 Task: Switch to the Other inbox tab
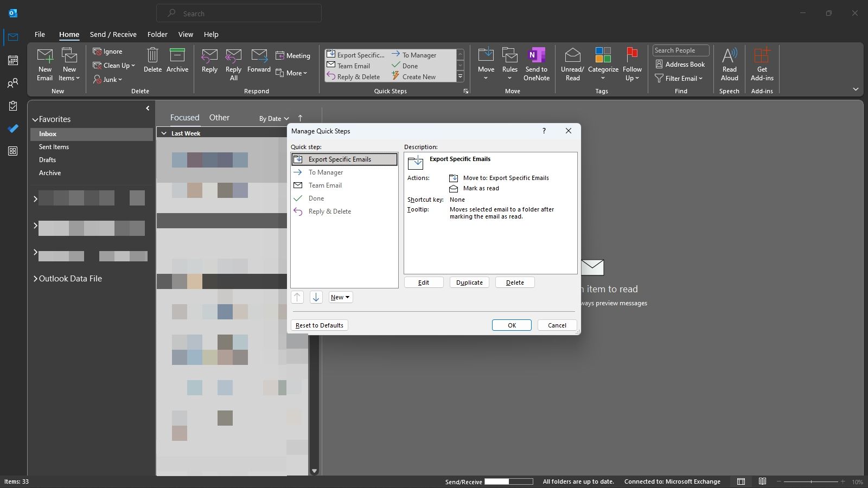pyautogui.click(x=219, y=118)
